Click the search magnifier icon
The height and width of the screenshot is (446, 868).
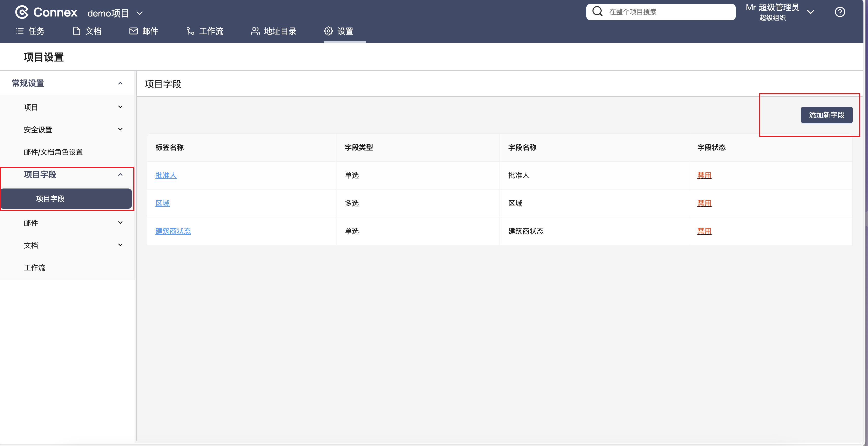598,12
